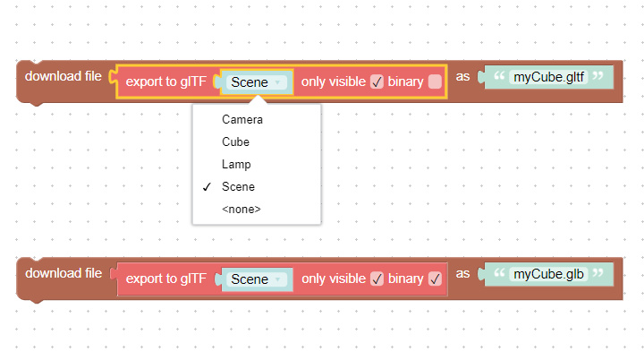Enable 'binary' checkbox in top export block
This screenshot has width=644, height=360.
click(435, 81)
